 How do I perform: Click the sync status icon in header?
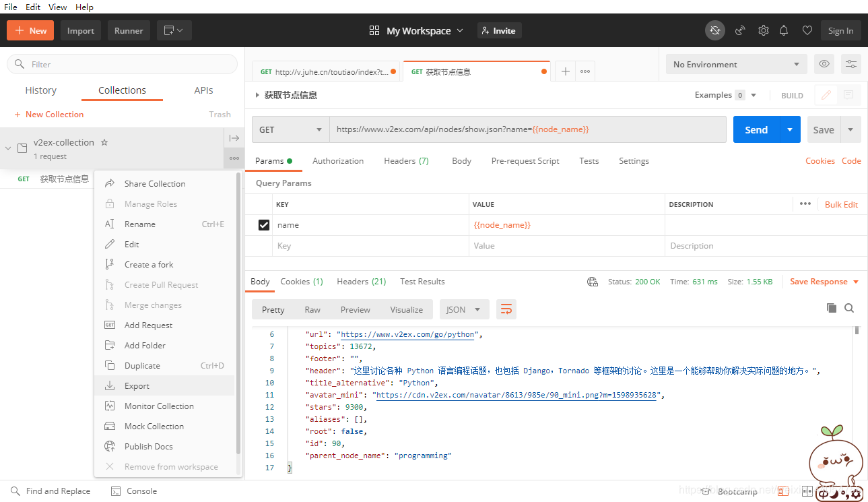pos(715,30)
